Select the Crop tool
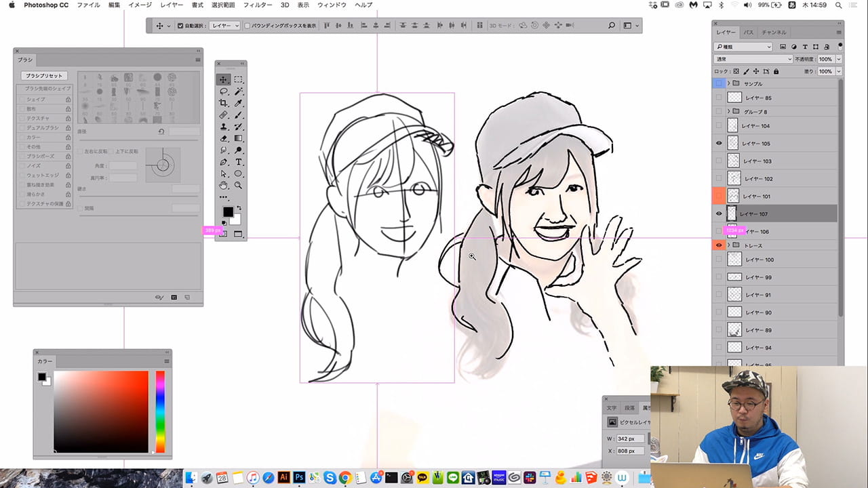The height and width of the screenshot is (488, 868). click(223, 103)
